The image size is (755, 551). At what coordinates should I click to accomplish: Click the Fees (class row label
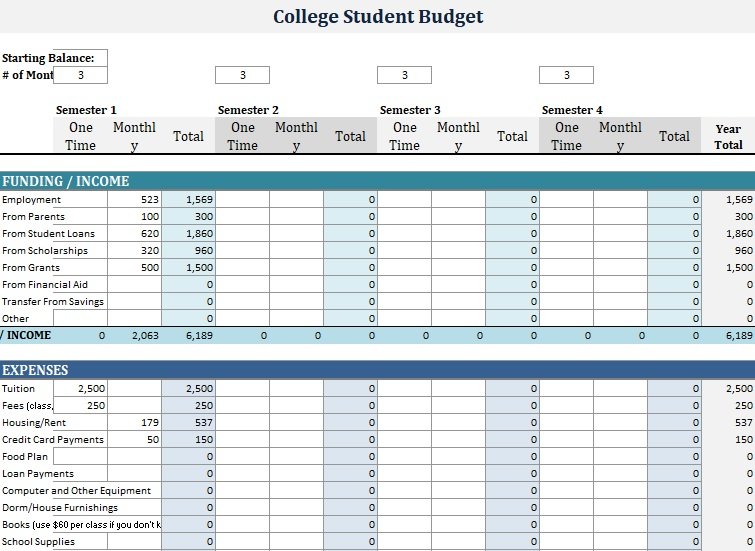point(27,406)
